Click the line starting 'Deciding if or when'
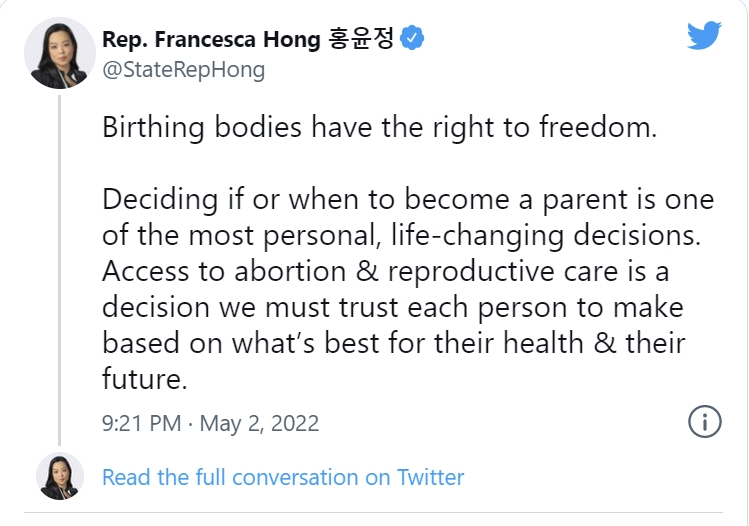 click(x=408, y=200)
